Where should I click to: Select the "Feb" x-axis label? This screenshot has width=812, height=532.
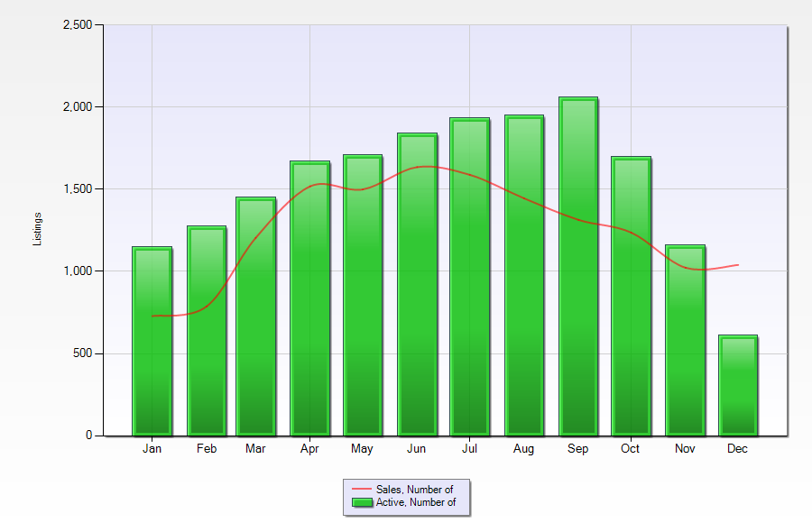click(207, 449)
